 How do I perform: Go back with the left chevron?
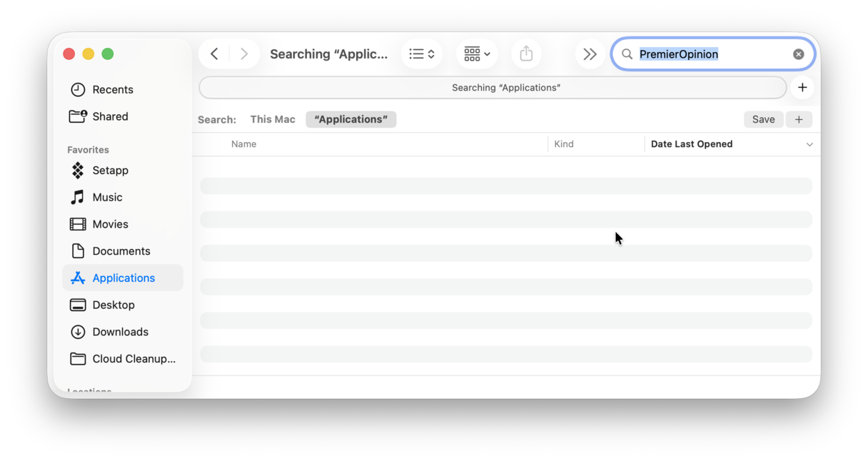pyautogui.click(x=214, y=54)
